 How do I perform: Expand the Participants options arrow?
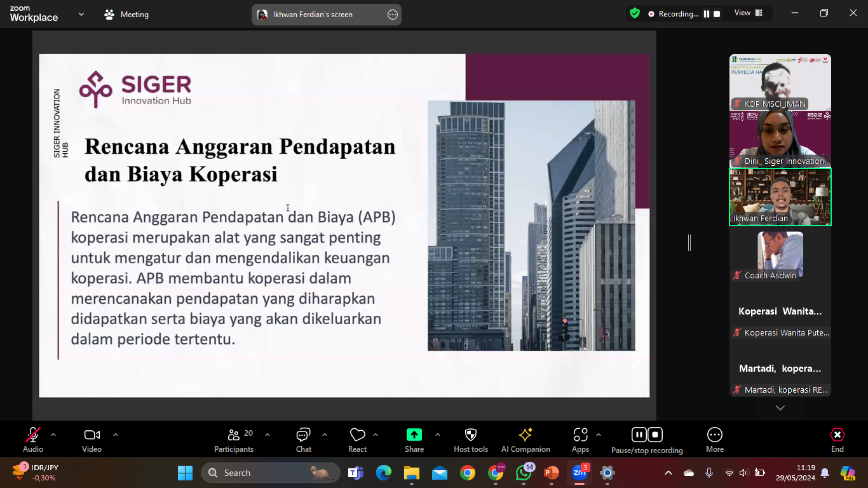pos(268,435)
